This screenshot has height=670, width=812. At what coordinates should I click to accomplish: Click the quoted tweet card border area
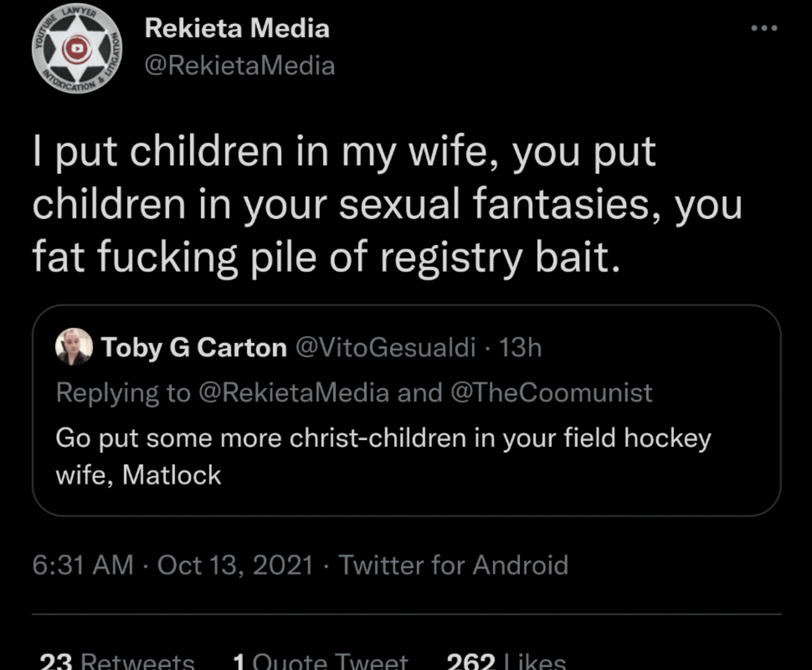pyautogui.click(x=406, y=410)
